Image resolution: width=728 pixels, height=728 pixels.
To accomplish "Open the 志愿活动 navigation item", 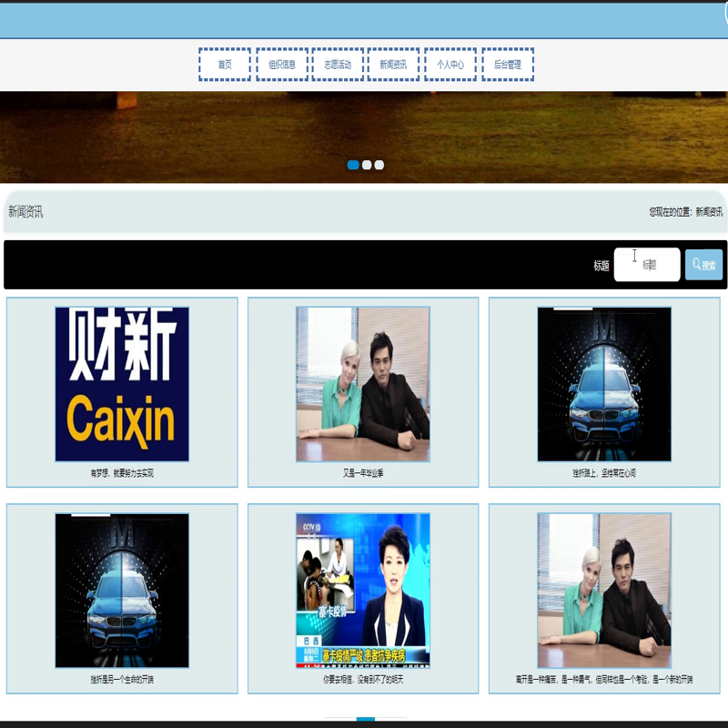I will (338, 65).
